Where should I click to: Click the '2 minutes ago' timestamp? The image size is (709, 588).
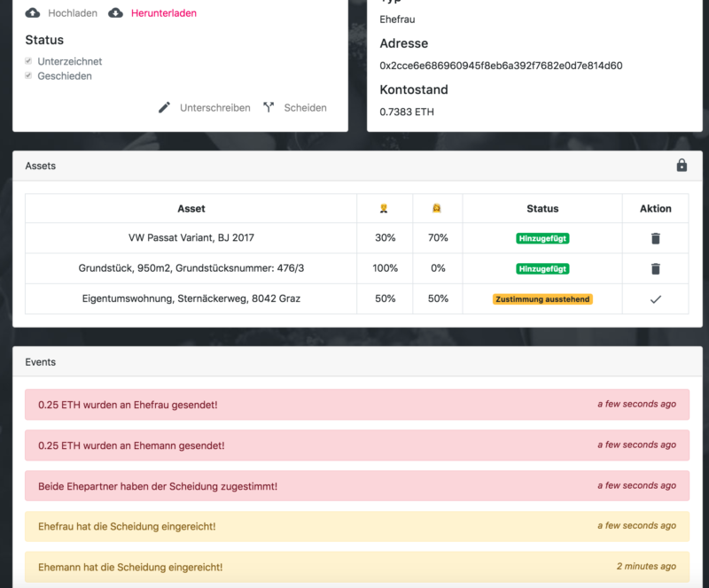tap(647, 567)
